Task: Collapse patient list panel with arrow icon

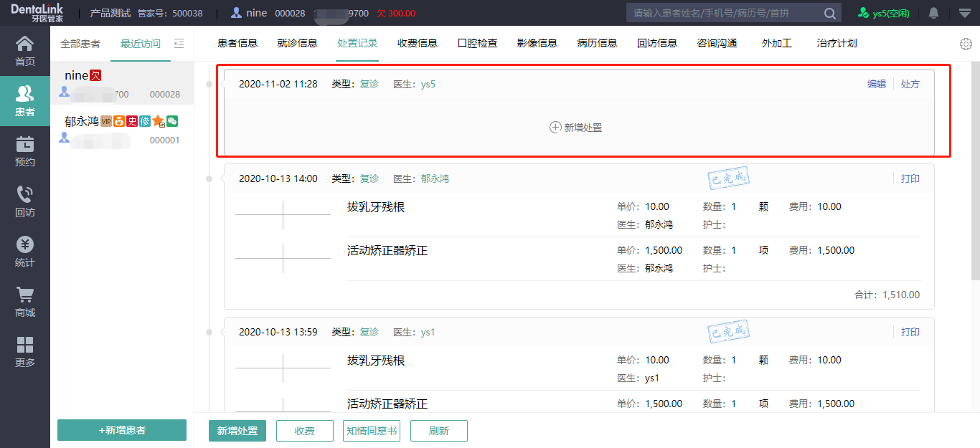Action: click(x=179, y=43)
